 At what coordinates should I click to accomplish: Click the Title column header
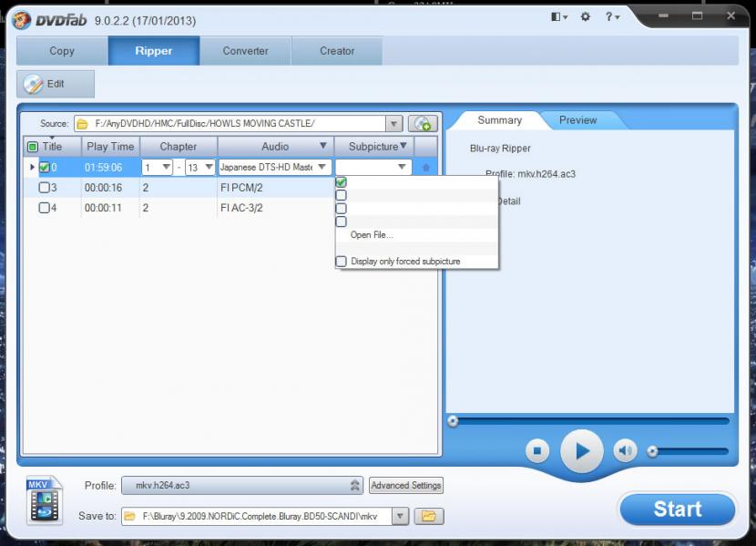(x=52, y=147)
